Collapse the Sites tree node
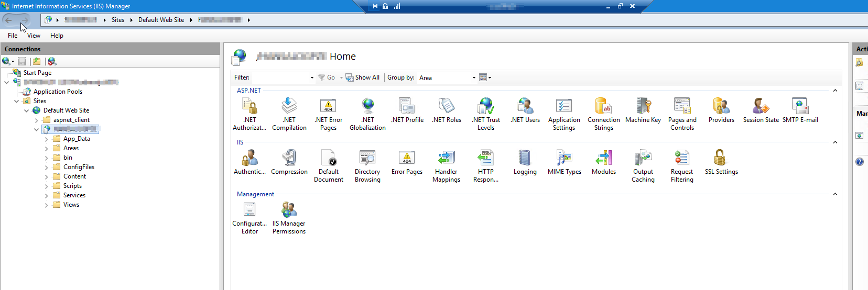Image resolution: width=868 pixels, height=290 pixels. pos(16,101)
